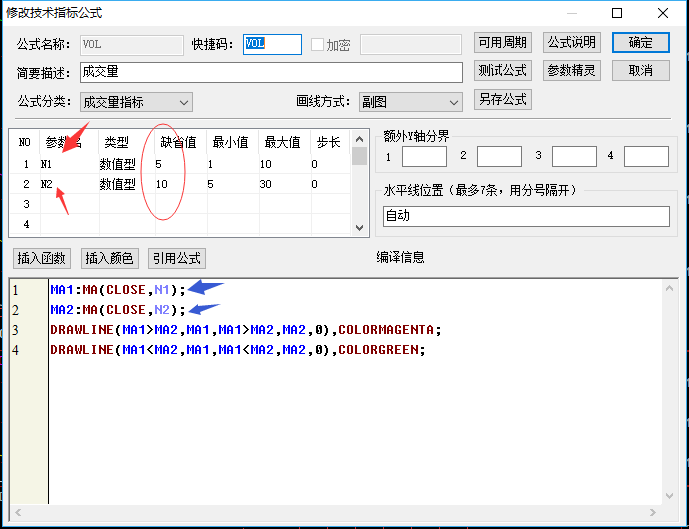Screen dimensions: 689x529
Task: Click 数值型 type cell for N2
Action: point(127,184)
